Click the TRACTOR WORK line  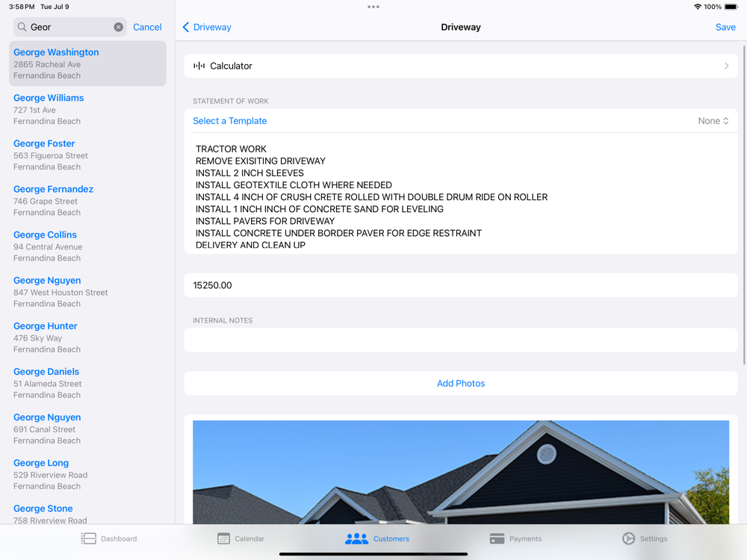point(231,149)
